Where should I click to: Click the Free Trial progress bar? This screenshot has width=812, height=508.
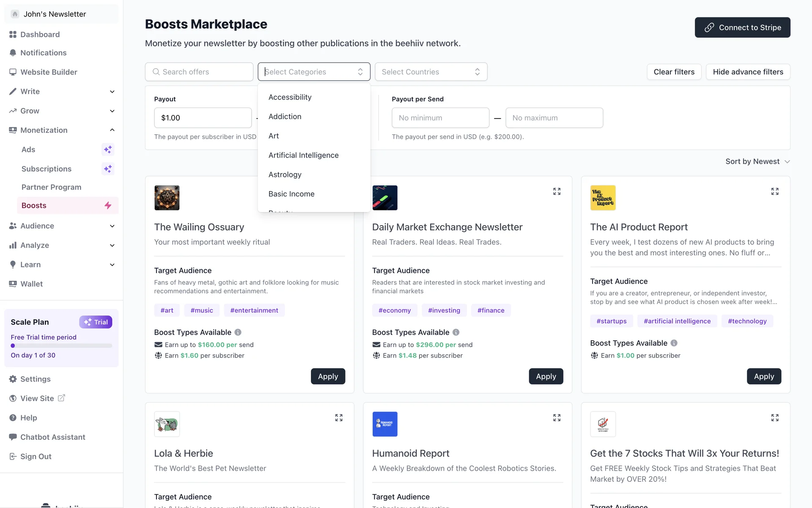click(61, 346)
